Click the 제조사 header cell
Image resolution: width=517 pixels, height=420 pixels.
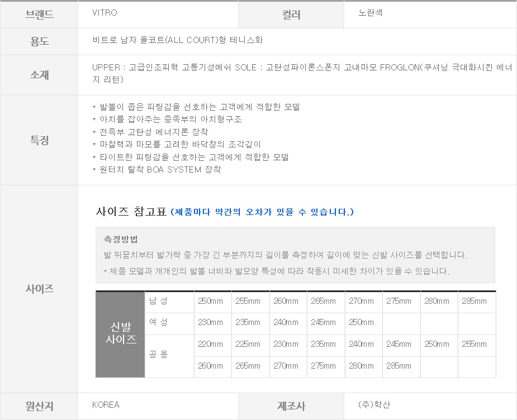[x=292, y=406]
